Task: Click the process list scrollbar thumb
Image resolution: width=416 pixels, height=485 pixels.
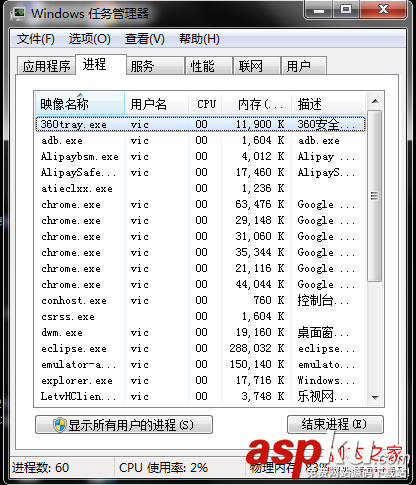Action: tap(375, 196)
